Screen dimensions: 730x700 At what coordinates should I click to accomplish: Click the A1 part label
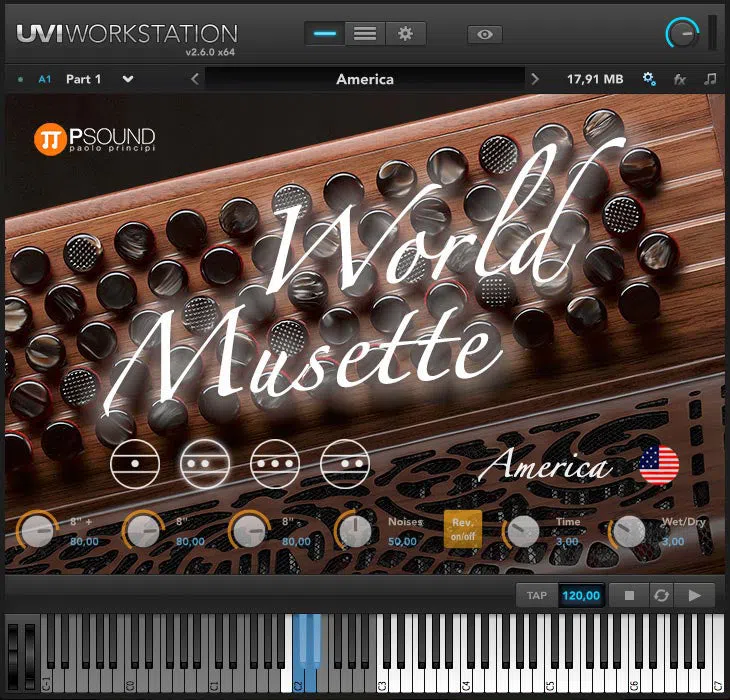[x=45, y=79]
